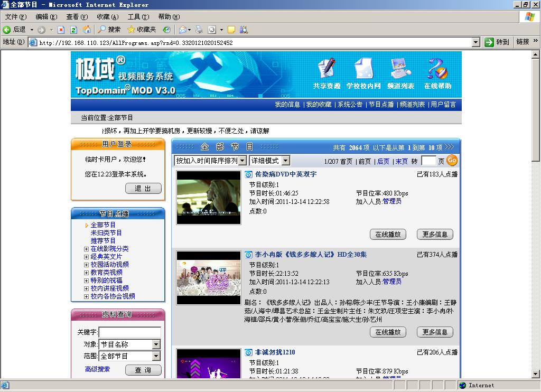The height and width of the screenshot is (392, 541).
Task: Open the 工具(T) menu
Action: [x=138, y=17]
